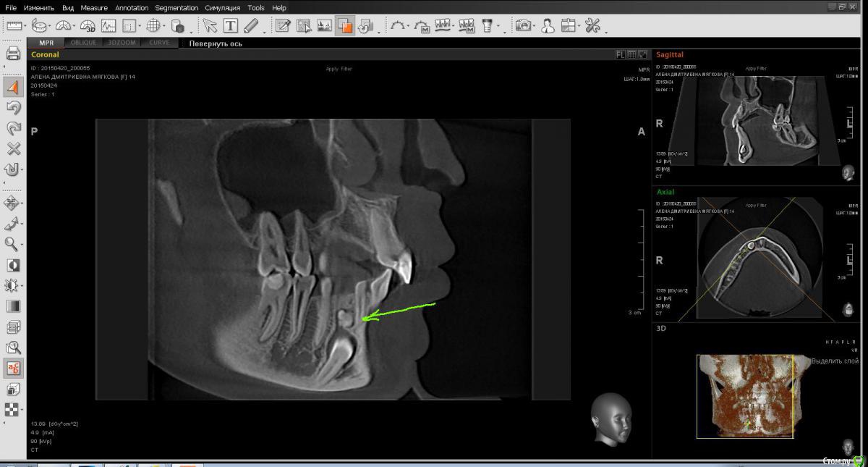The height and width of the screenshot is (467, 868).
Task: Click the printer icon in the sidebar
Action: 13,54
